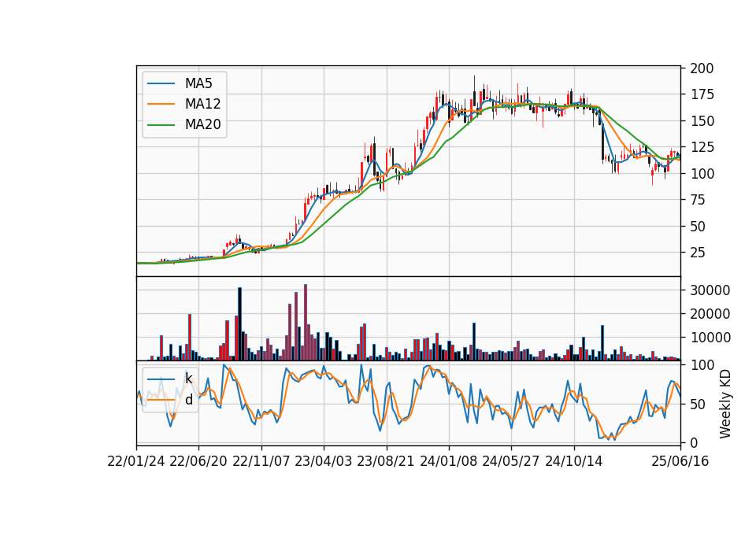Image resolution: width=756 pixels, height=543 pixels.
Task: Click the 24/10/14 date tick label
Action: tap(574, 461)
